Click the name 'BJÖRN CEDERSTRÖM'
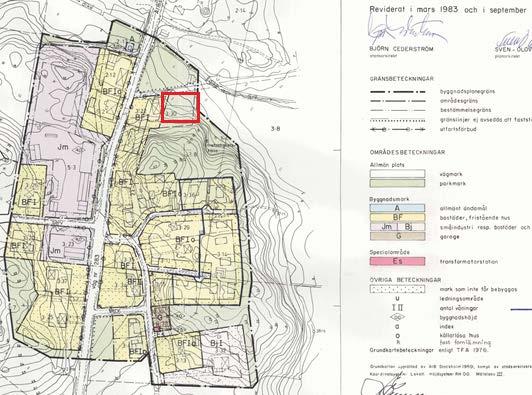Viewport: 532px width, 395px height. tap(401, 49)
